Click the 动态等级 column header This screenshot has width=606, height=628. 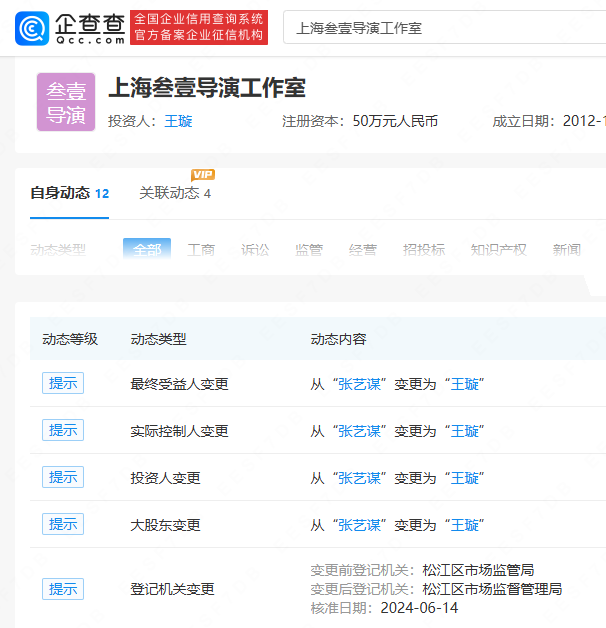point(70,339)
